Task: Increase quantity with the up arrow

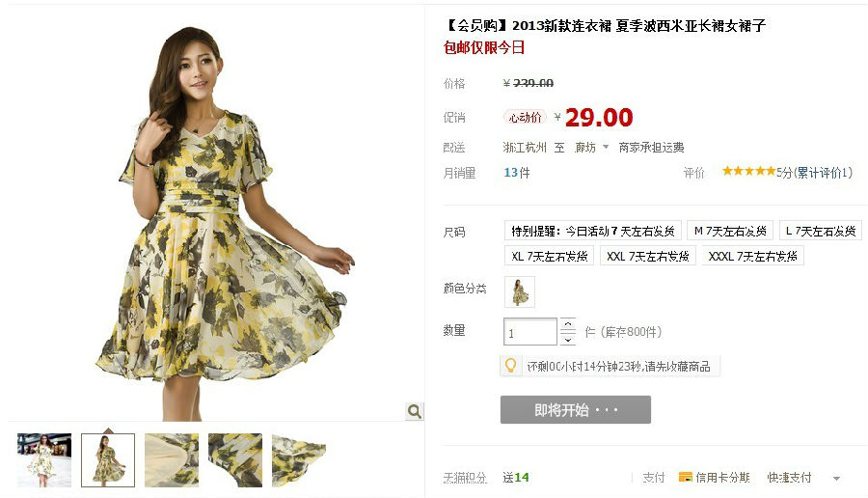Action: point(568,324)
